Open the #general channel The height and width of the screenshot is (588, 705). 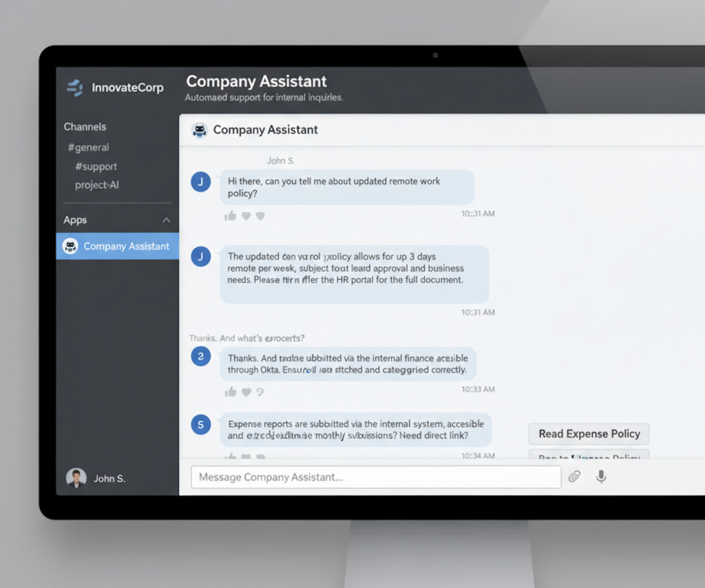[x=88, y=147]
